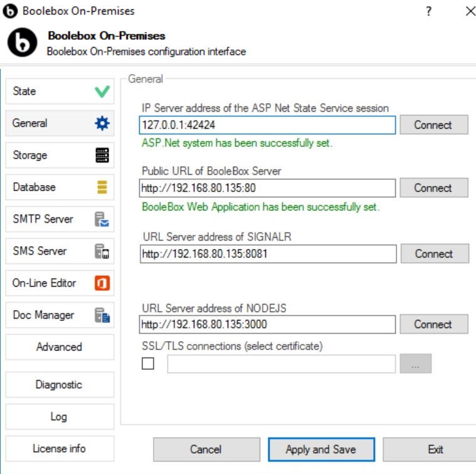Click 'ASP.Net system has been successfully set.' message
The height and width of the screenshot is (474, 476).
237,143
